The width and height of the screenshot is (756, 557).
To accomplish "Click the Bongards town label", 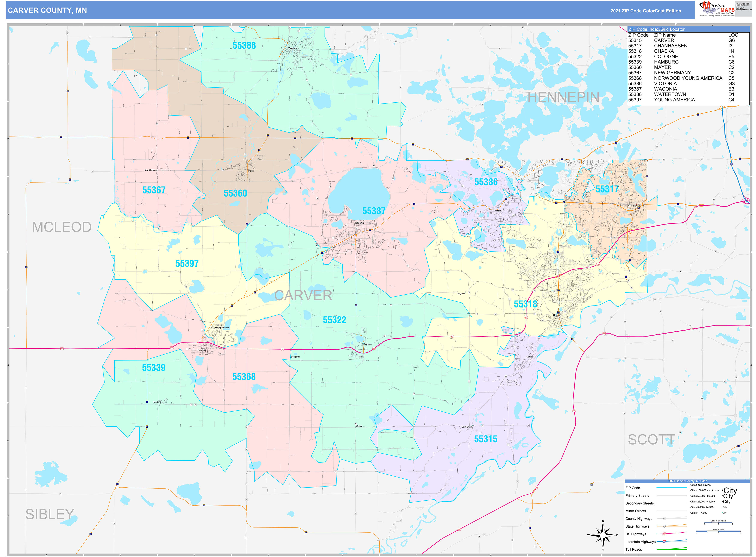I will (x=295, y=357).
